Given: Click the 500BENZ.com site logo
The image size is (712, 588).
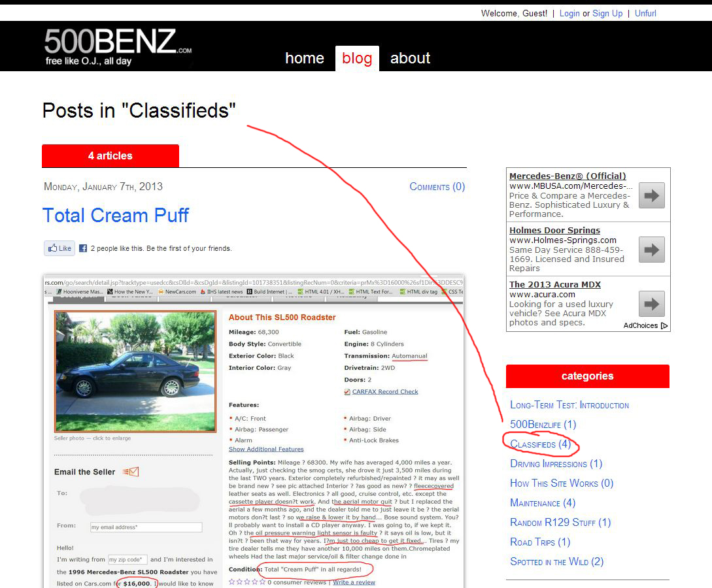Looking at the screenshot, I should [x=118, y=46].
